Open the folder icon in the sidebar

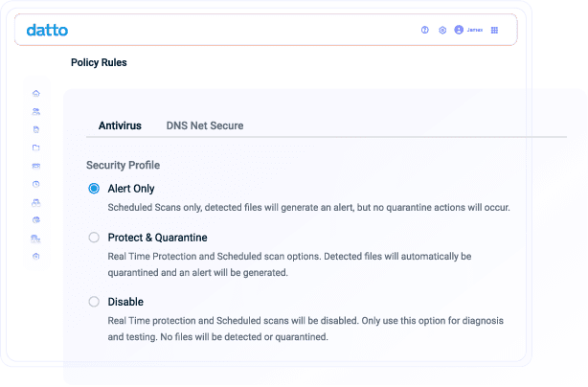coord(36,148)
